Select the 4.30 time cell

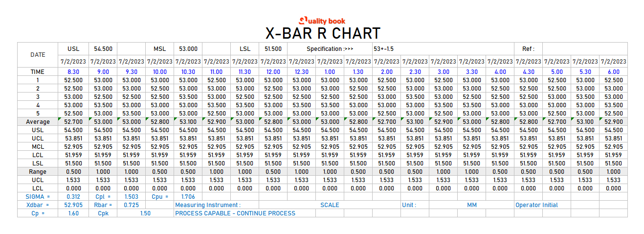[x=529, y=71]
